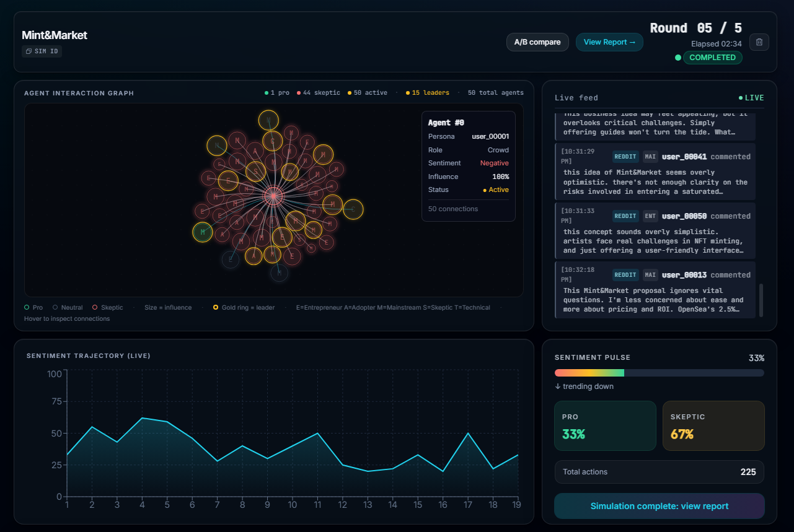Click the green LIVE indicator
The height and width of the screenshot is (532, 794).
tap(751, 98)
